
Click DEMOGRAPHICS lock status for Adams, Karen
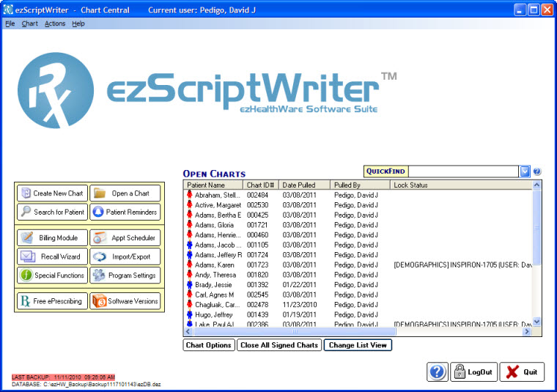462,265
